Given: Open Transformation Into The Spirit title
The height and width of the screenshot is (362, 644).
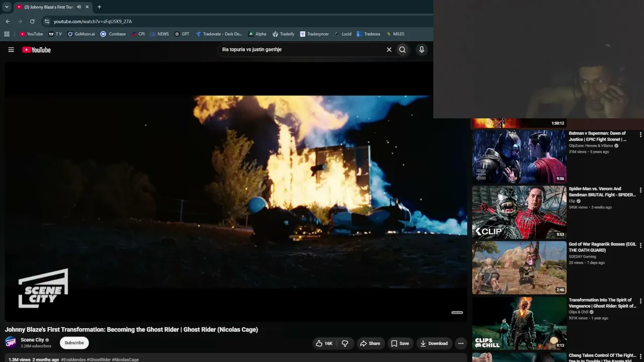Looking at the screenshot, I should tap(602, 303).
